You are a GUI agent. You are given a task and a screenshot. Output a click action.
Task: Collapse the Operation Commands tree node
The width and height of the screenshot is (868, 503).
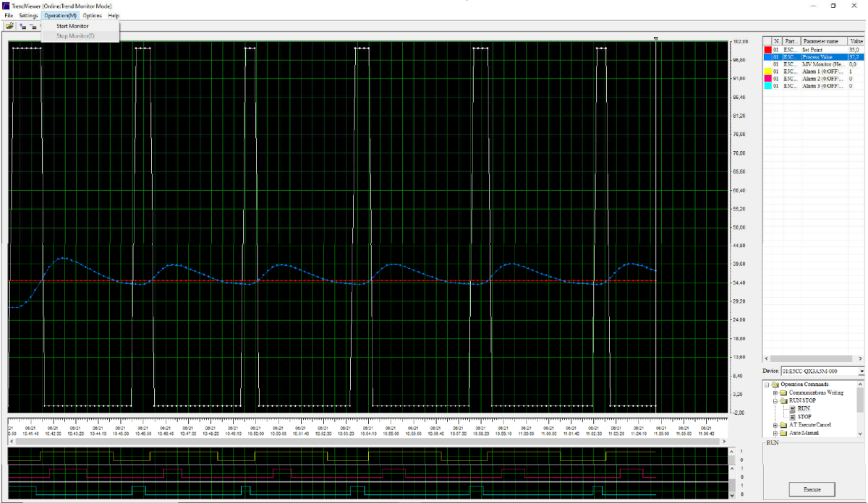click(767, 384)
